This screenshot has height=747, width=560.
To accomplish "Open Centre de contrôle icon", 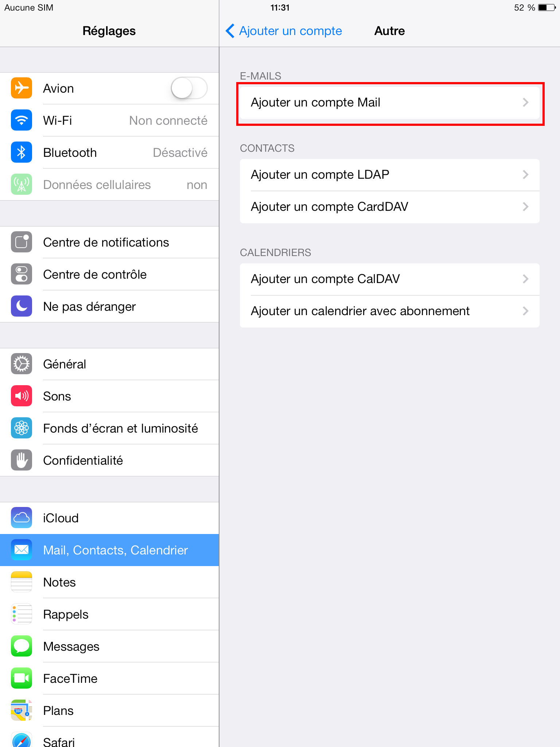I will pyautogui.click(x=22, y=274).
